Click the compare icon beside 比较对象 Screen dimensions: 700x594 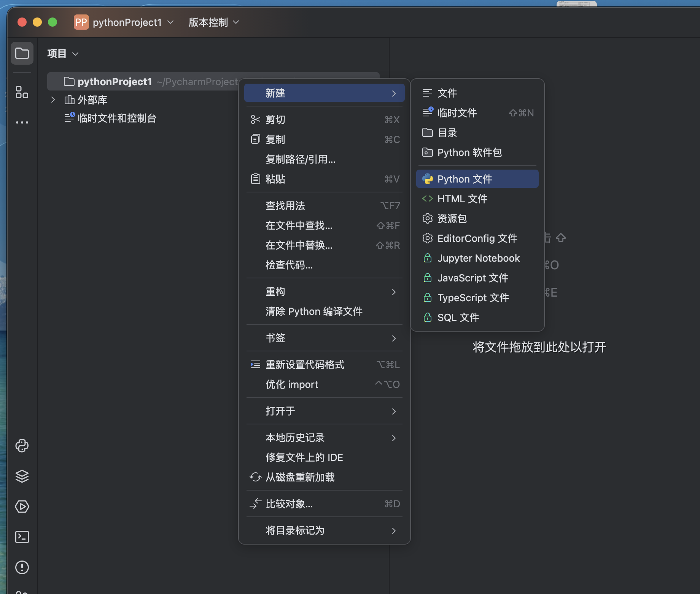(256, 504)
